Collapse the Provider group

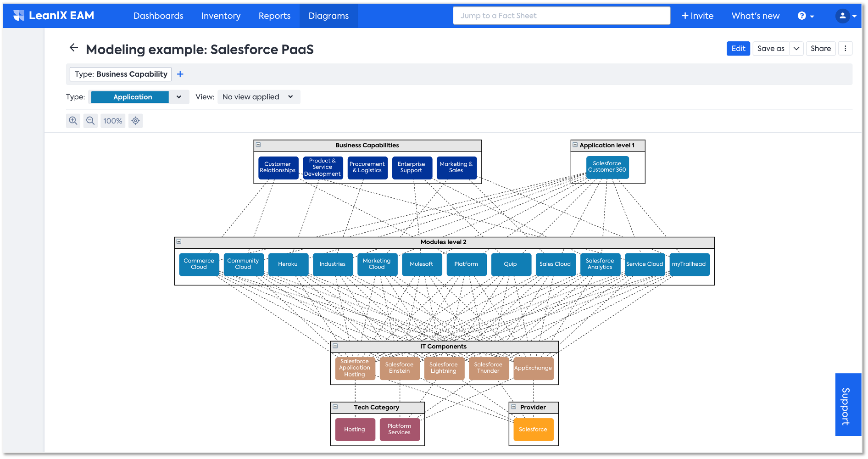coord(514,407)
